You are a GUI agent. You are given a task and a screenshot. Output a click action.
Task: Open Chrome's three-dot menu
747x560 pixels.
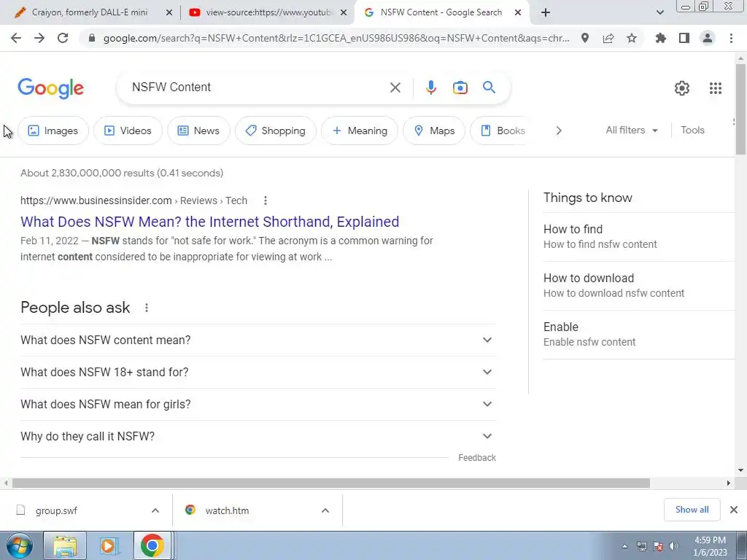point(731,38)
